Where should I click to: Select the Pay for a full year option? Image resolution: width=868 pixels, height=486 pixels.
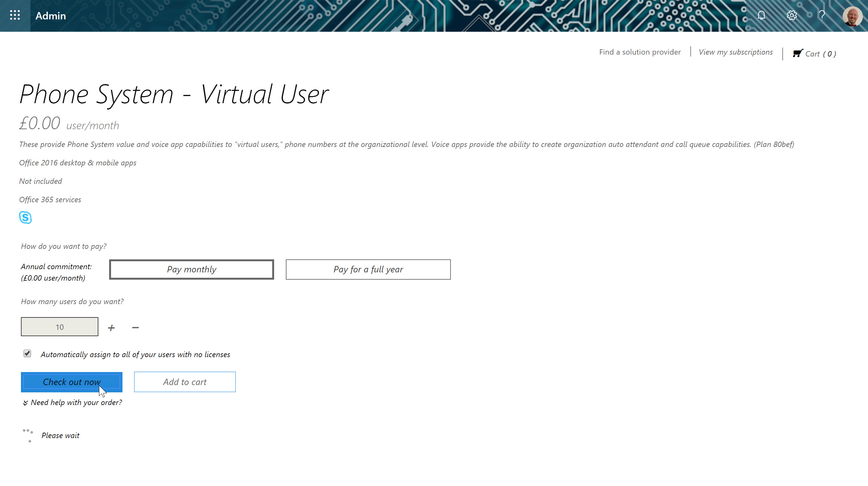pos(368,270)
